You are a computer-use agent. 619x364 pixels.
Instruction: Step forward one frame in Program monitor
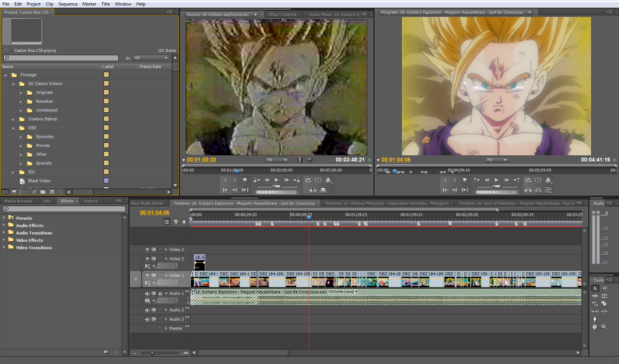pos(507,180)
